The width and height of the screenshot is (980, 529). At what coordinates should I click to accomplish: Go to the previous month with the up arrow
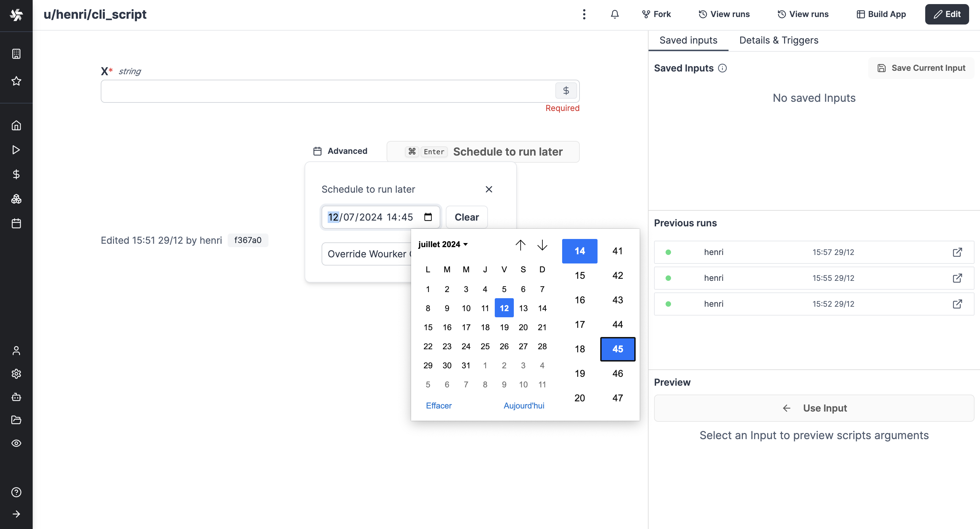point(520,245)
